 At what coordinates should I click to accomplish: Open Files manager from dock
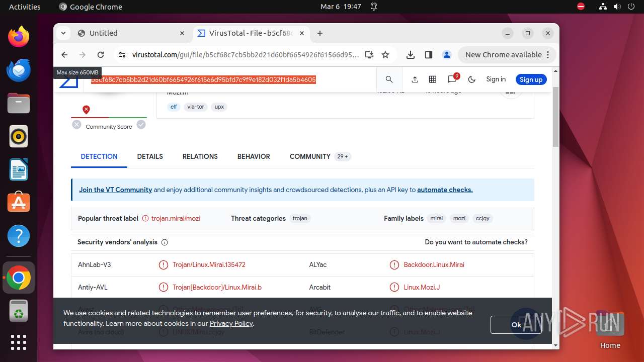[19, 103]
